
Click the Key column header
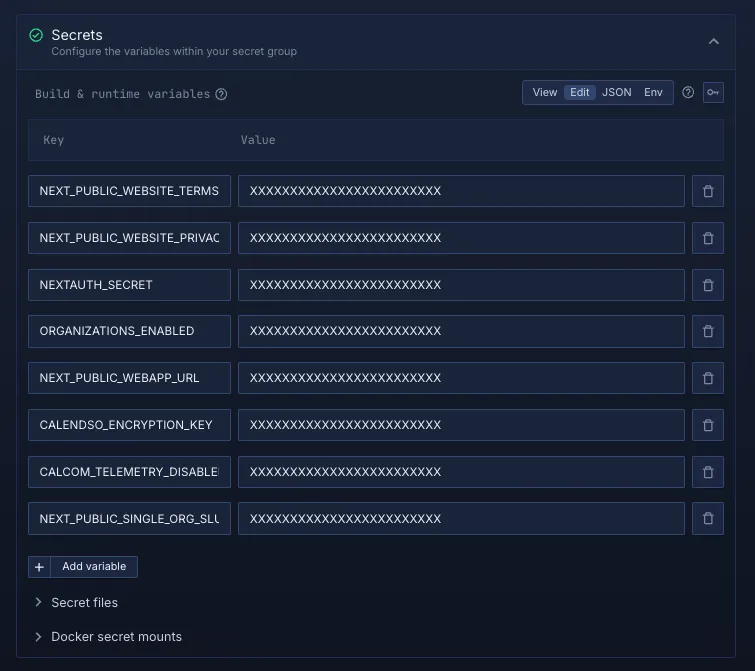click(x=53, y=140)
